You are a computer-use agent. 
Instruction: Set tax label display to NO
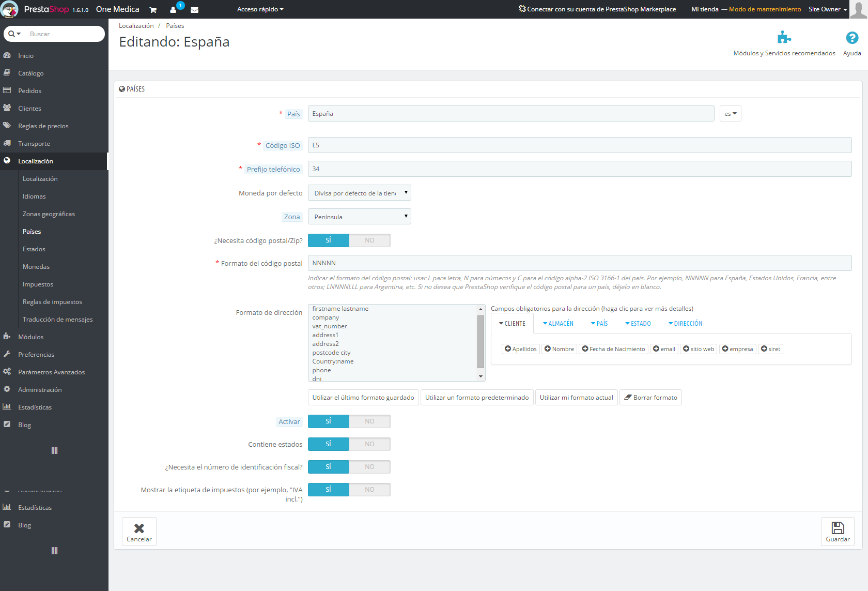tap(369, 490)
